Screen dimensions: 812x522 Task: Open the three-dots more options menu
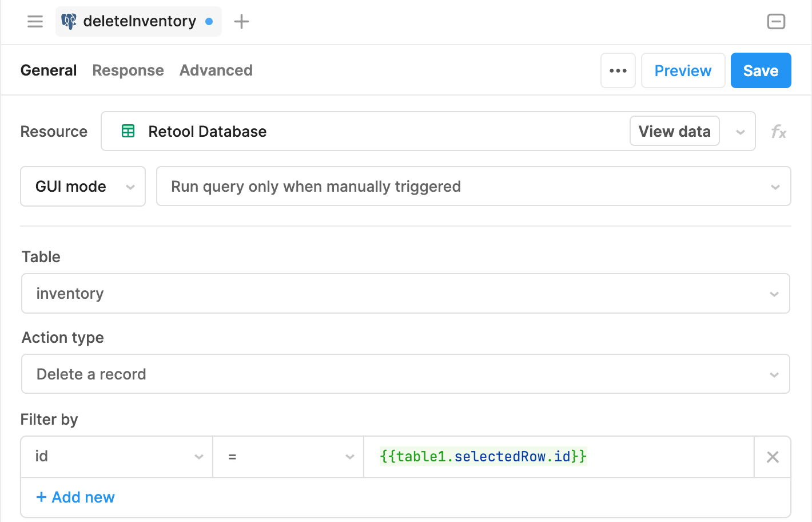618,70
